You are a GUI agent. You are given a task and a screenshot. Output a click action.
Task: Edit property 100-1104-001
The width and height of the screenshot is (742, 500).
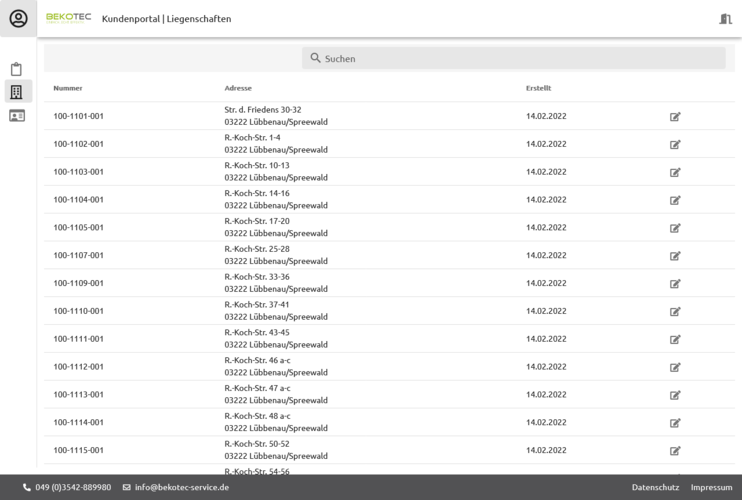[675, 200]
